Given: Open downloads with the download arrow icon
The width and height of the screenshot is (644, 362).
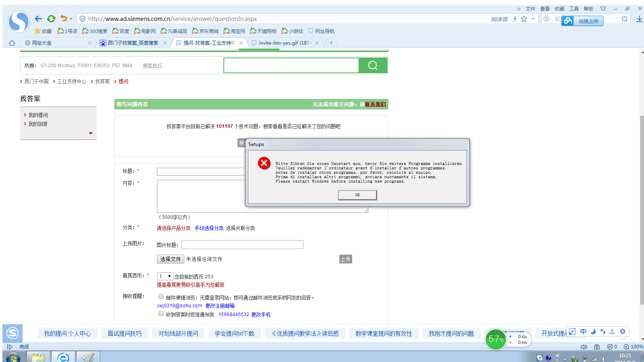Looking at the screenshot, I should [x=639, y=19].
